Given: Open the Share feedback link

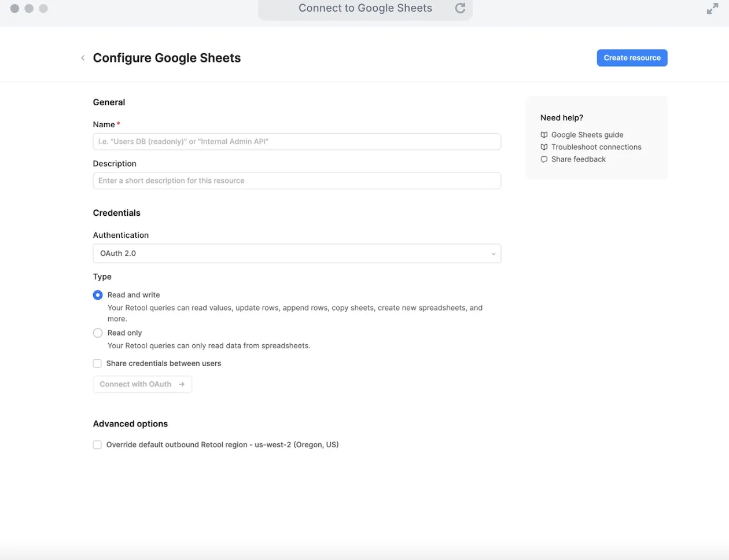Looking at the screenshot, I should (x=579, y=159).
